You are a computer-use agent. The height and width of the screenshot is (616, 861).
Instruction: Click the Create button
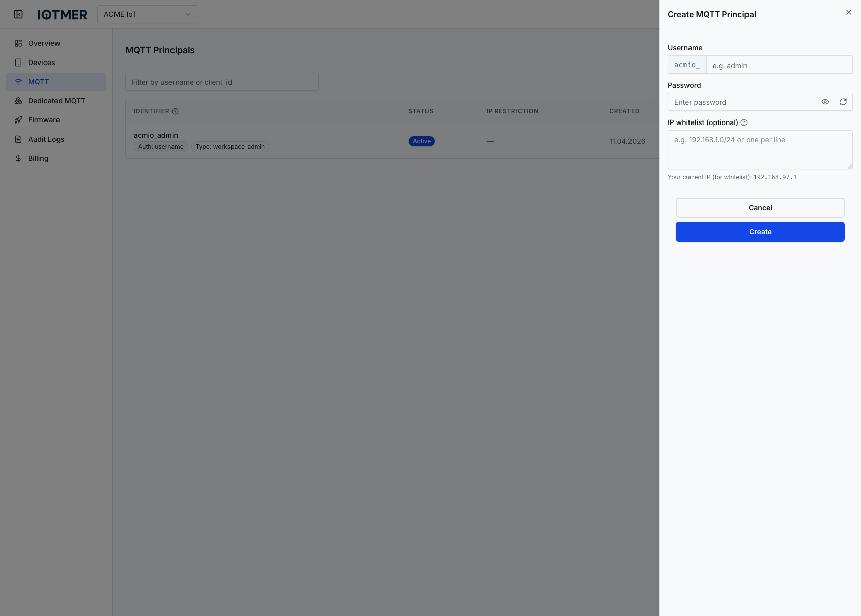760,231
